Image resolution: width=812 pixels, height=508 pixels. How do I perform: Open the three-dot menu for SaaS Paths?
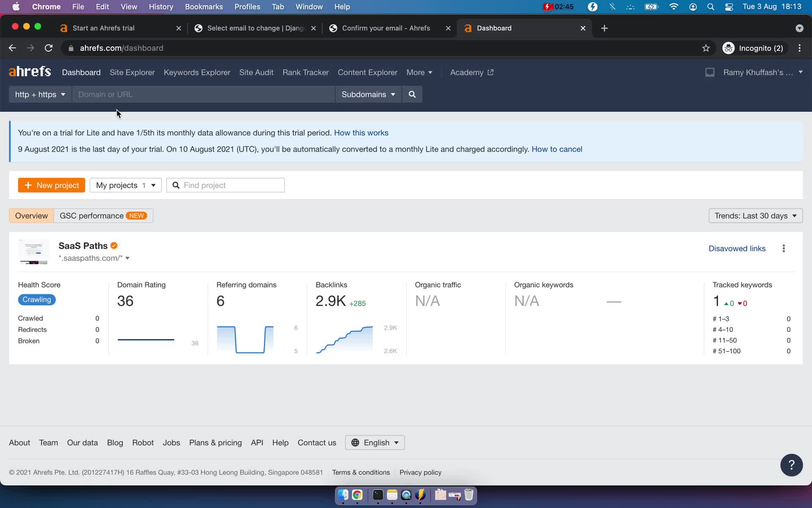coord(784,248)
